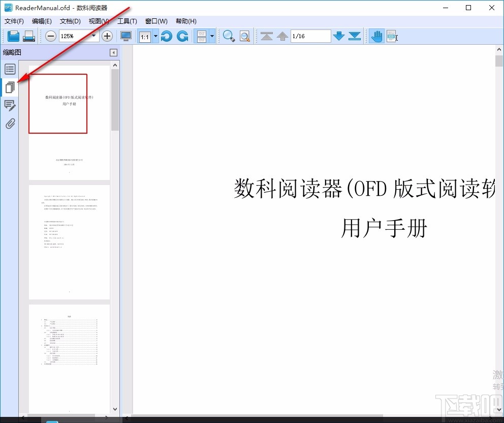Open the 帮助(H) menu
504x423 pixels.
coord(186,21)
